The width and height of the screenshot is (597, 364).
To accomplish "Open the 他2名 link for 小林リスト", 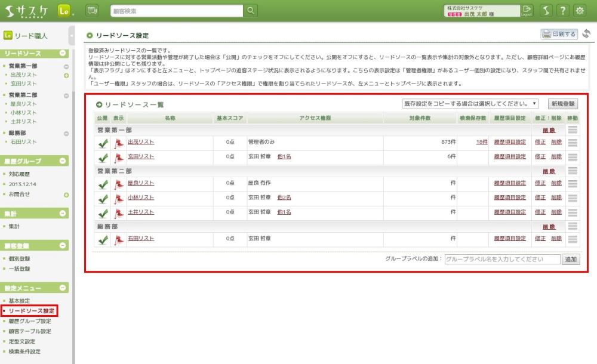I will pyautogui.click(x=284, y=198).
